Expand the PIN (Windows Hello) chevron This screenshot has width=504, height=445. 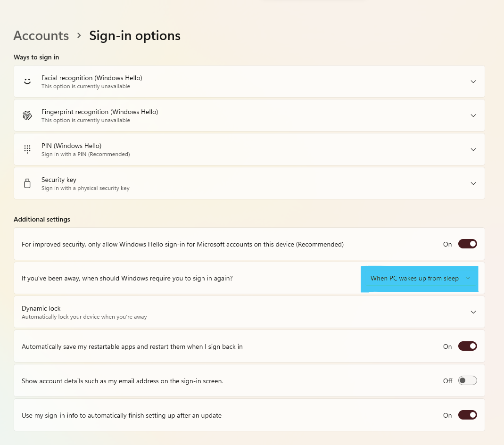click(x=473, y=149)
